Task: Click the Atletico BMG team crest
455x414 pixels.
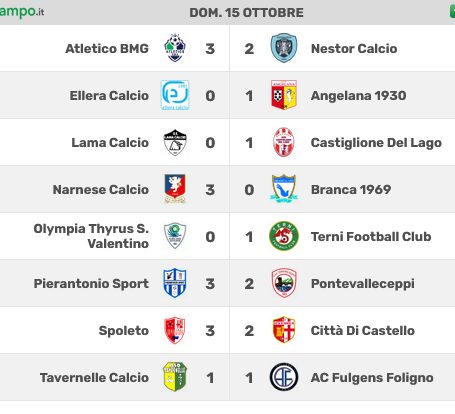Action: click(x=175, y=48)
